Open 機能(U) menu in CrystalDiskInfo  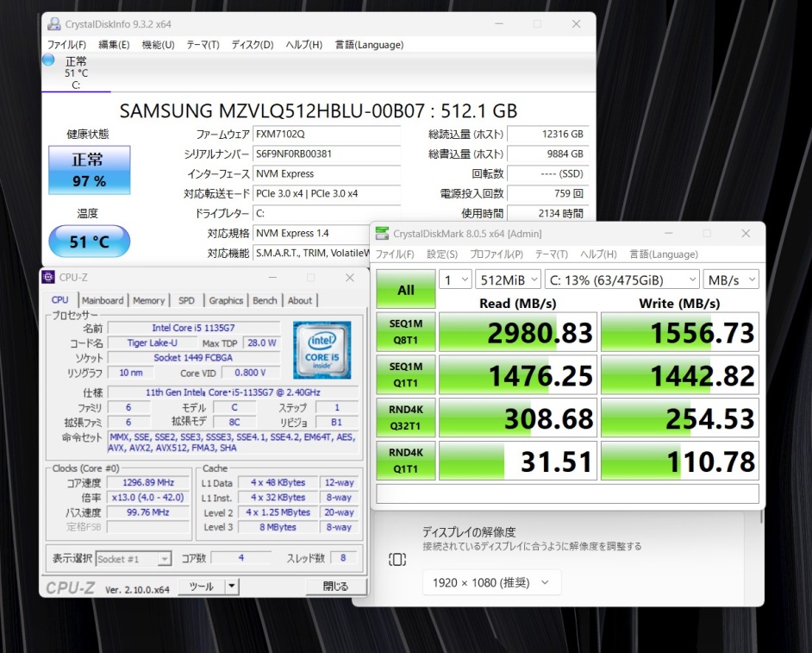(x=158, y=45)
